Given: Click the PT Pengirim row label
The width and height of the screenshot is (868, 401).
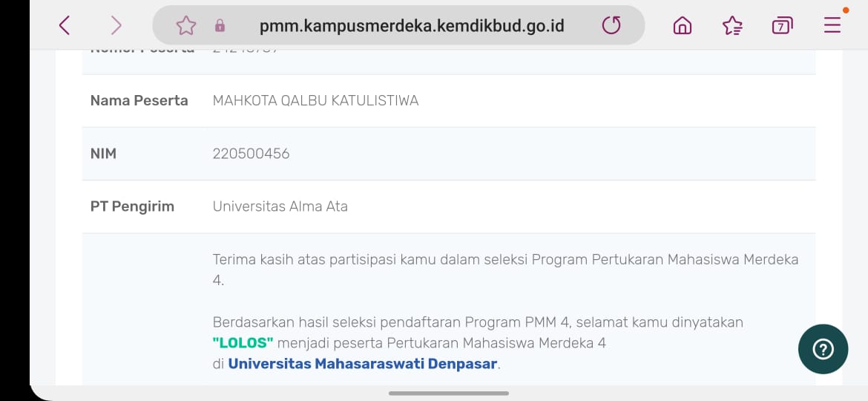Looking at the screenshot, I should pyautogui.click(x=132, y=206).
